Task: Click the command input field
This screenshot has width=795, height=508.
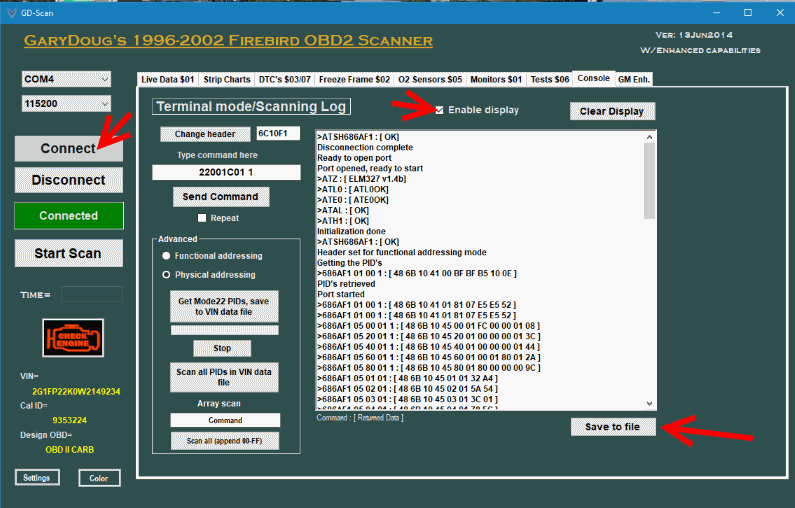Action: pyautogui.click(x=226, y=172)
